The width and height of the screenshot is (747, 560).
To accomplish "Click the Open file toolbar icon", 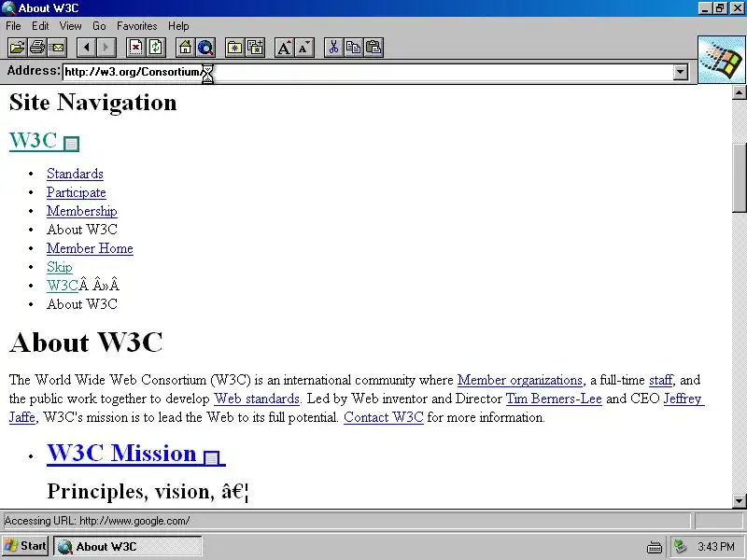I will pos(17,48).
